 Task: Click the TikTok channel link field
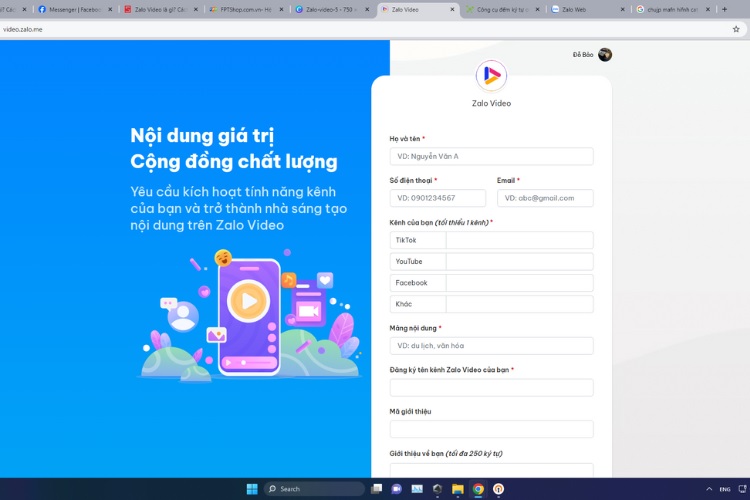[x=519, y=240]
